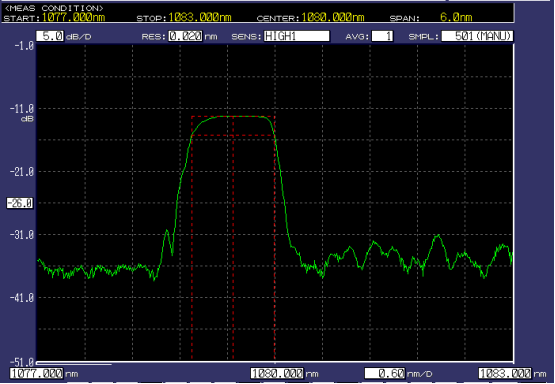Click the bottom-left 1077.000 nm start field
The image size is (555, 384).
click(37, 373)
